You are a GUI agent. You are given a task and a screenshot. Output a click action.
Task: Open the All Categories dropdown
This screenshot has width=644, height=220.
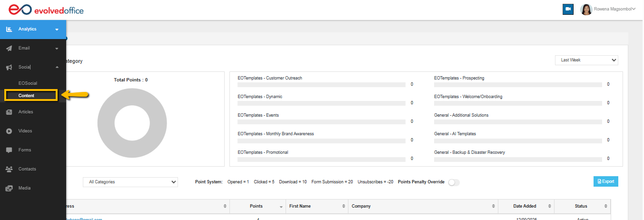click(x=130, y=182)
